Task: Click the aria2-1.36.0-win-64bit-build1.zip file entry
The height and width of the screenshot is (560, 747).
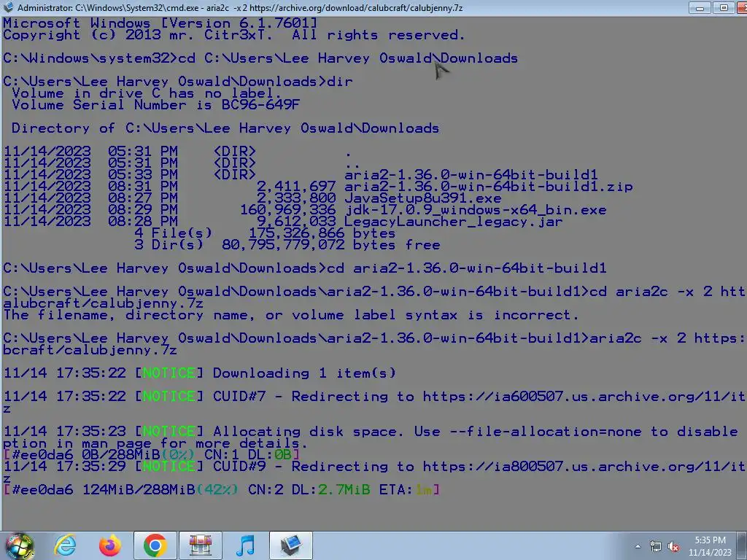Action: 488,187
